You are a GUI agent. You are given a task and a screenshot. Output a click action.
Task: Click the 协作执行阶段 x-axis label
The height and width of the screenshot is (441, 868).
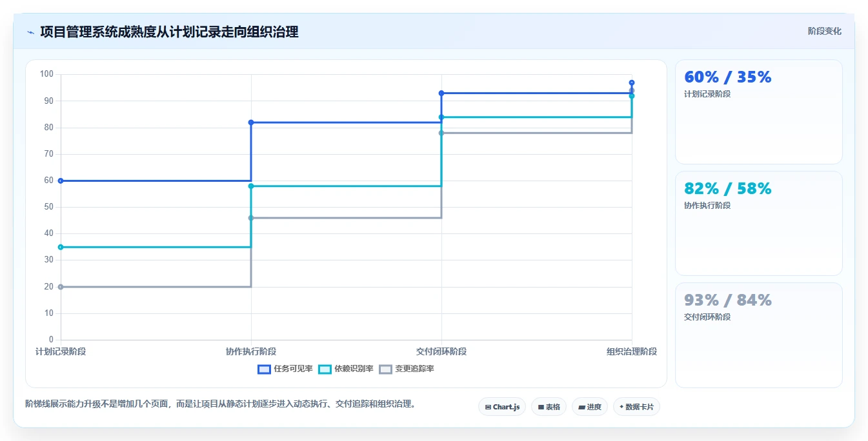(x=251, y=351)
